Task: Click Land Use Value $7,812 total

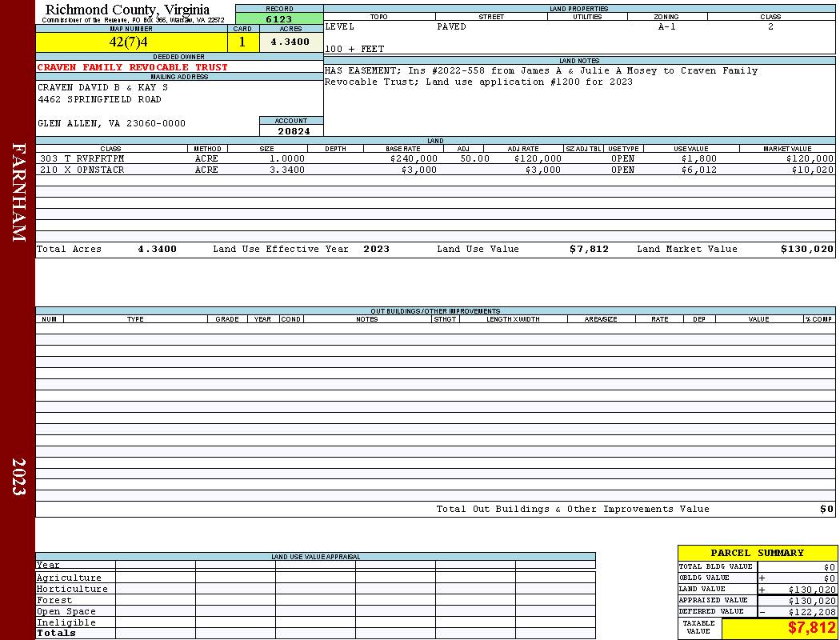Action: (589, 249)
